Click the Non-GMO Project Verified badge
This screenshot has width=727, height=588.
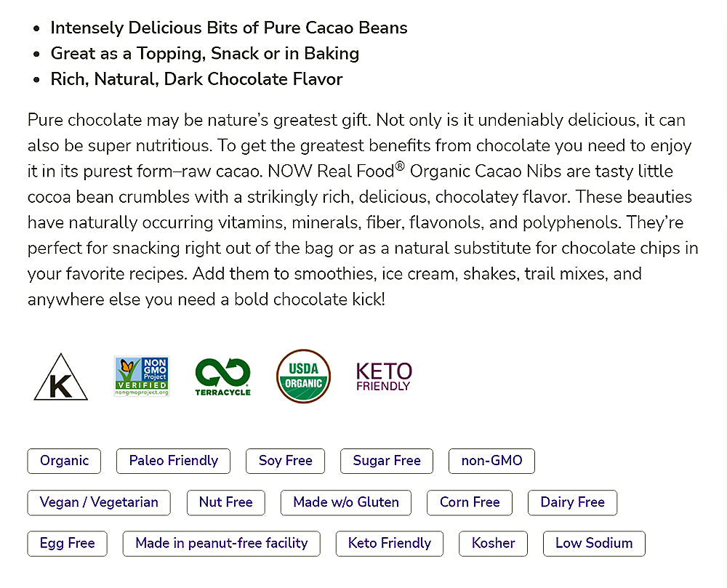pyautogui.click(x=142, y=376)
